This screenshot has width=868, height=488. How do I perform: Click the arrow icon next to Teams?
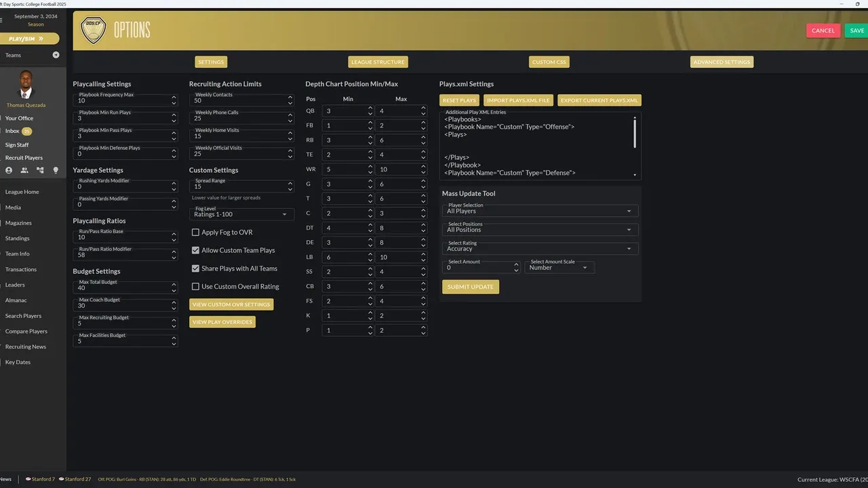[56, 55]
